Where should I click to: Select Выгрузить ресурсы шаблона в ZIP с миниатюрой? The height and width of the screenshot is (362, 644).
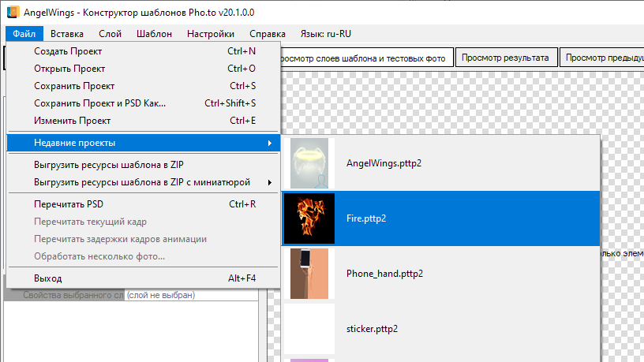tap(144, 182)
